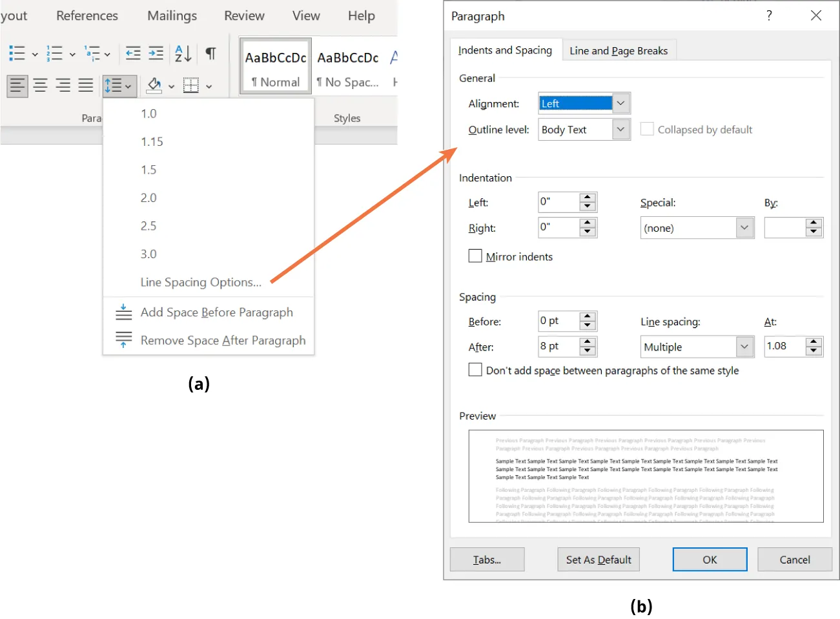Viewport: 840px width, 619px height.
Task: Apply numbered list formatting
Action: (56, 53)
